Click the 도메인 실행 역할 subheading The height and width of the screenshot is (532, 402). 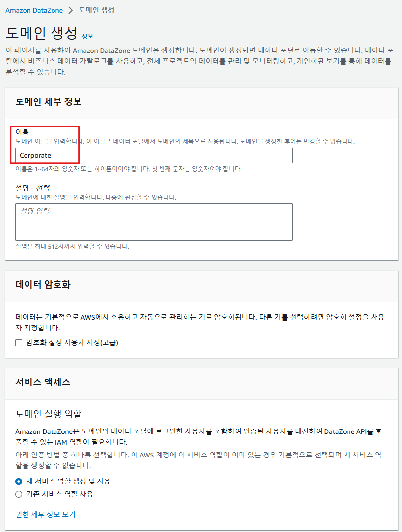(x=49, y=414)
